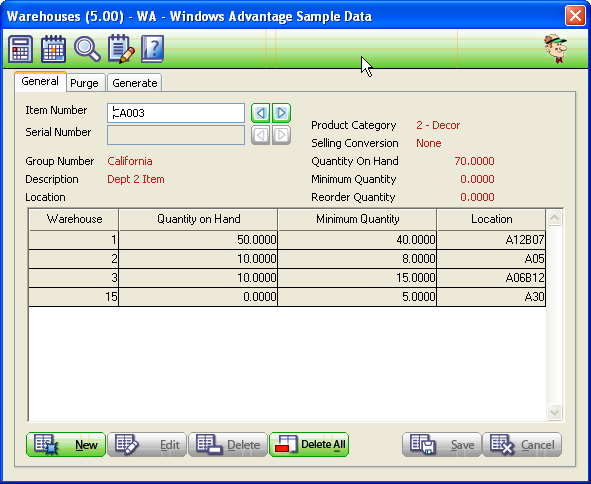The width and height of the screenshot is (591, 484).
Task: Click the Warehouse column header
Action: click(74, 219)
